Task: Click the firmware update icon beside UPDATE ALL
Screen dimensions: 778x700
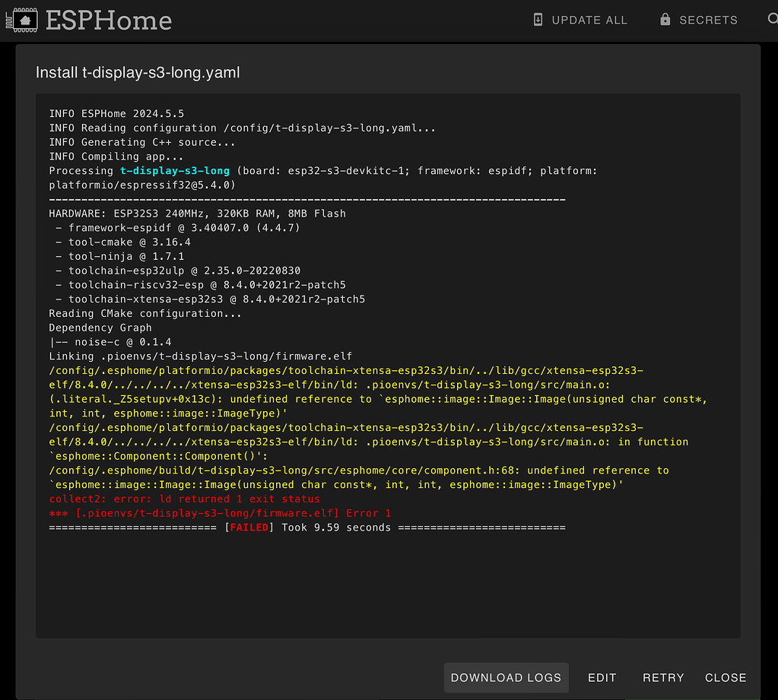Action: coord(538,19)
